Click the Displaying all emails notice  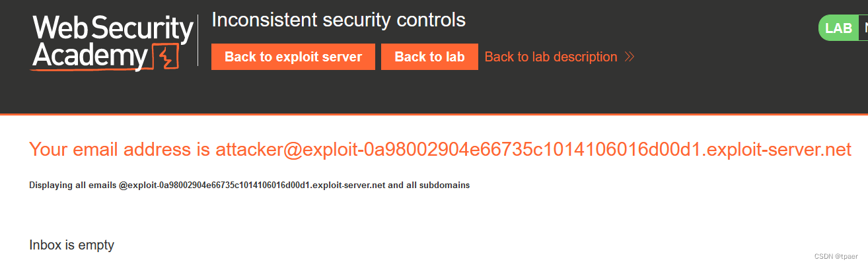249,185
